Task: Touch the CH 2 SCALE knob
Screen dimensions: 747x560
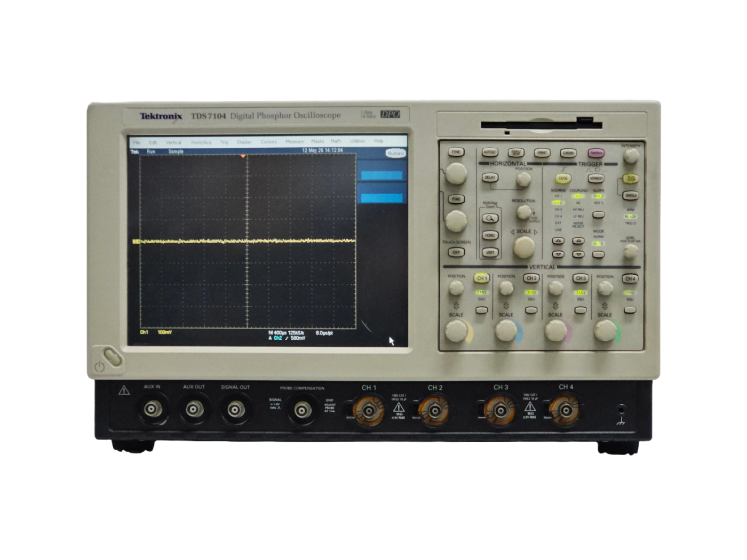Action: [506, 331]
